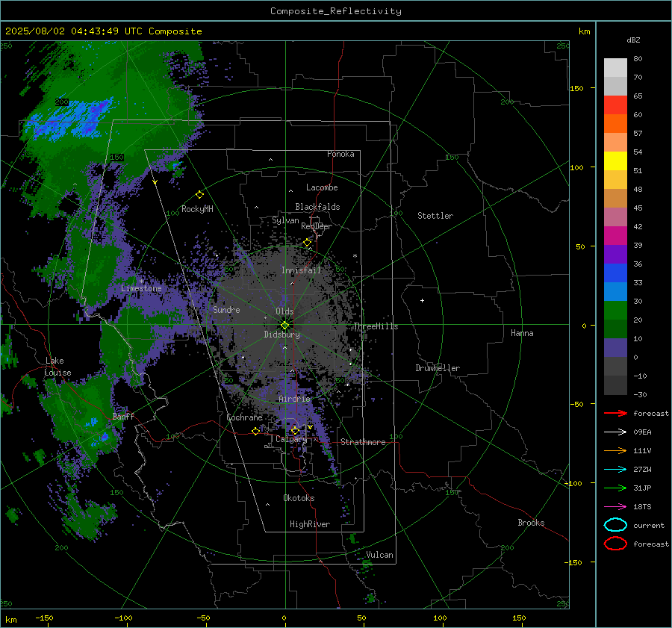Click the Calgary city label
The image size is (672, 628).
291,439
